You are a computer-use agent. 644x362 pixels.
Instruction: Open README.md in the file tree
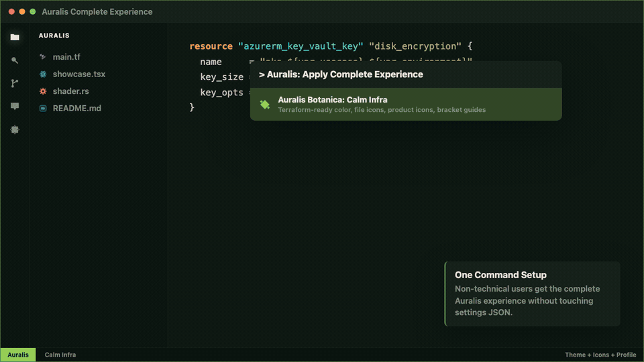(76, 109)
